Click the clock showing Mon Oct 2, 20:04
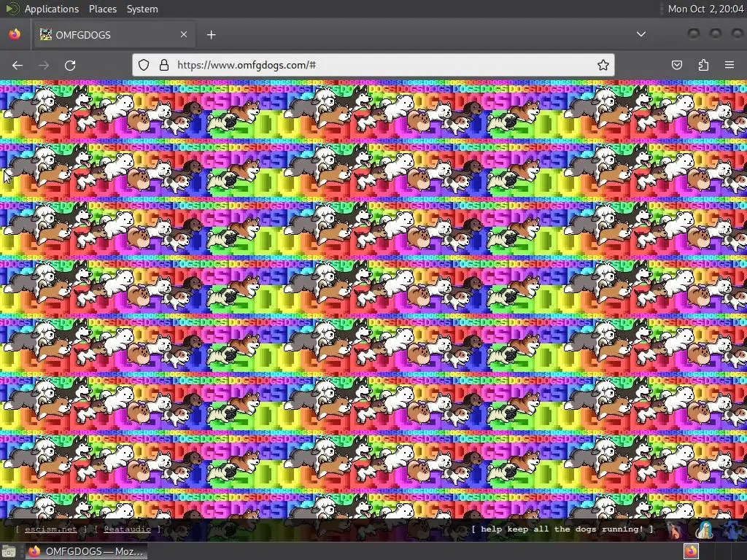The height and width of the screenshot is (560, 747). pyautogui.click(x=705, y=9)
